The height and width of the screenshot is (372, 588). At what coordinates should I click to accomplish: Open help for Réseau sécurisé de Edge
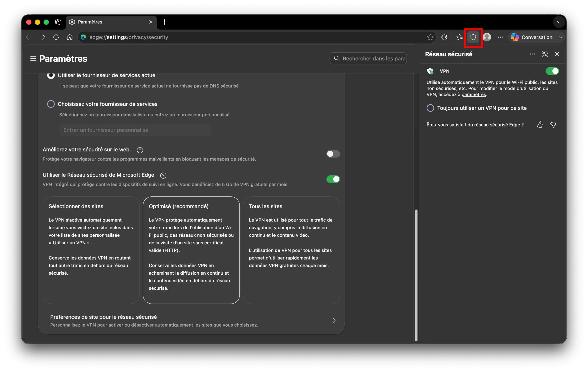click(163, 175)
